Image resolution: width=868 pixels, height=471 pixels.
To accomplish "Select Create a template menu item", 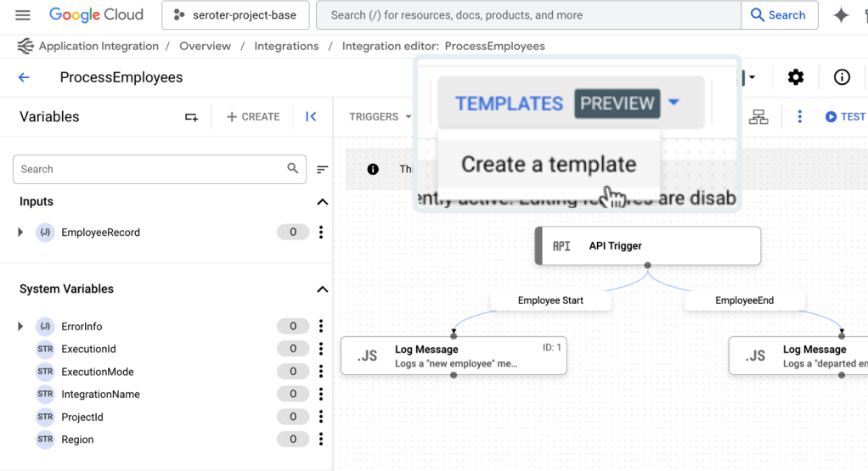I will (549, 165).
